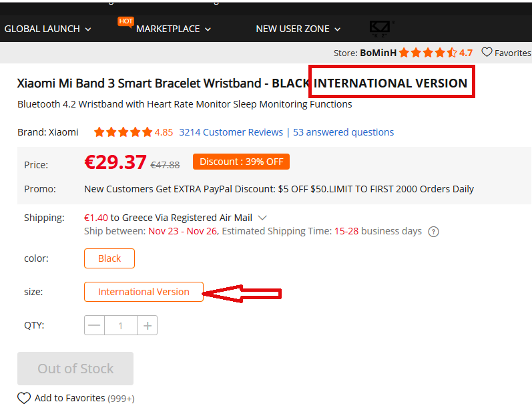Click the HOT badge above Marketplace
Image resolution: width=532 pixels, height=416 pixels.
click(x=125, y=21)
